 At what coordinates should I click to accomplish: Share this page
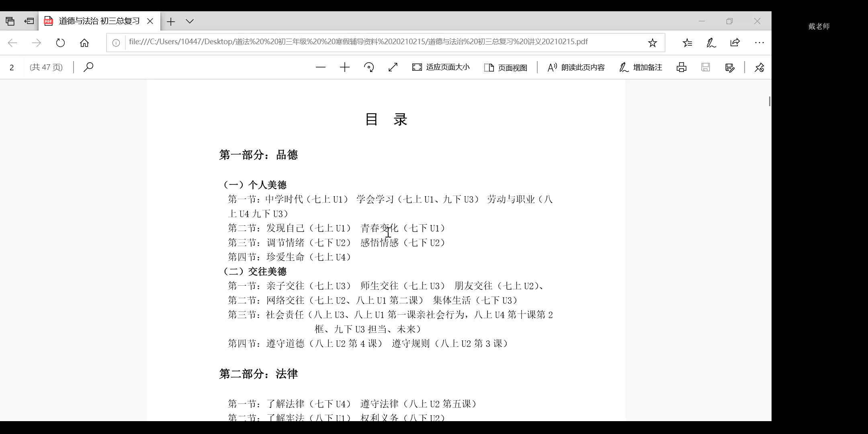[x=735, y=43]
